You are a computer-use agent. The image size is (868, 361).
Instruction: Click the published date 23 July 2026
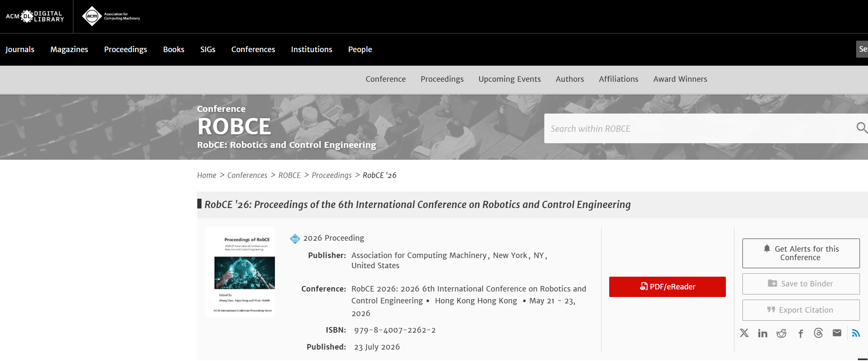(x=377, y=347)
